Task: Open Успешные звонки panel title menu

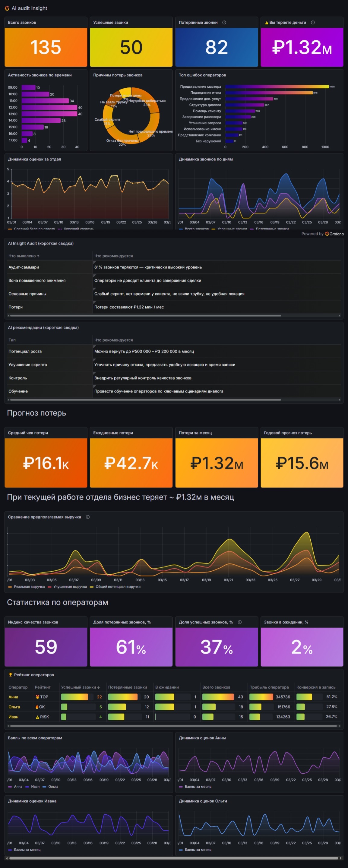Action: tap(110, 23)
